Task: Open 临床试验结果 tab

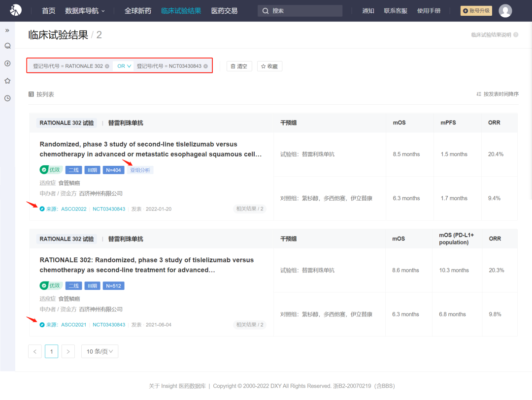Action: [181, 11]
